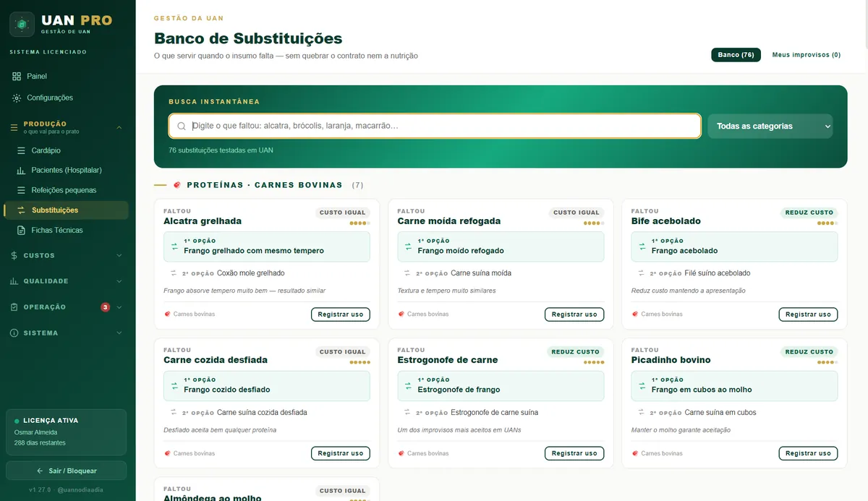The height and width of the screenshot is (501, 868).
Task: Click the SISTEMA info icon
Action: (14, 333)
